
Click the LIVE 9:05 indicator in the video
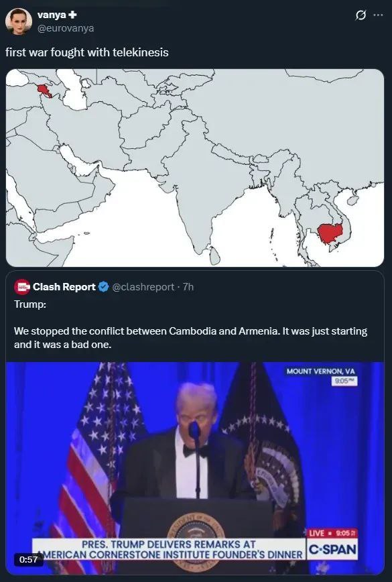pos(332,533)
